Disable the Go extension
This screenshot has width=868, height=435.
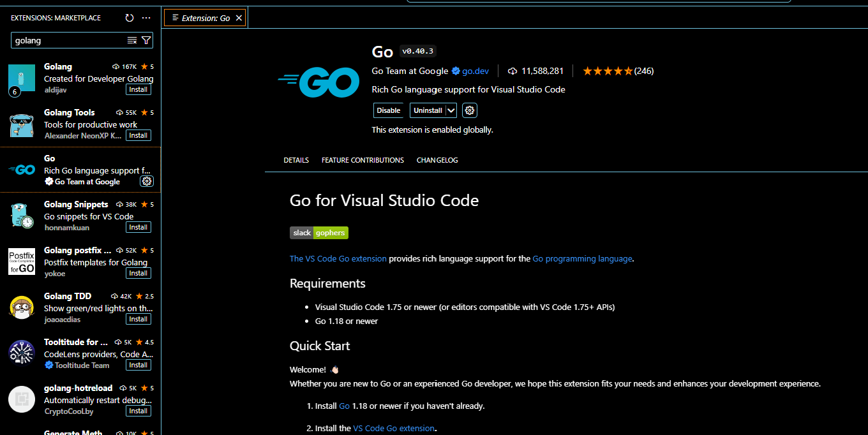click(x=388, y=110)
